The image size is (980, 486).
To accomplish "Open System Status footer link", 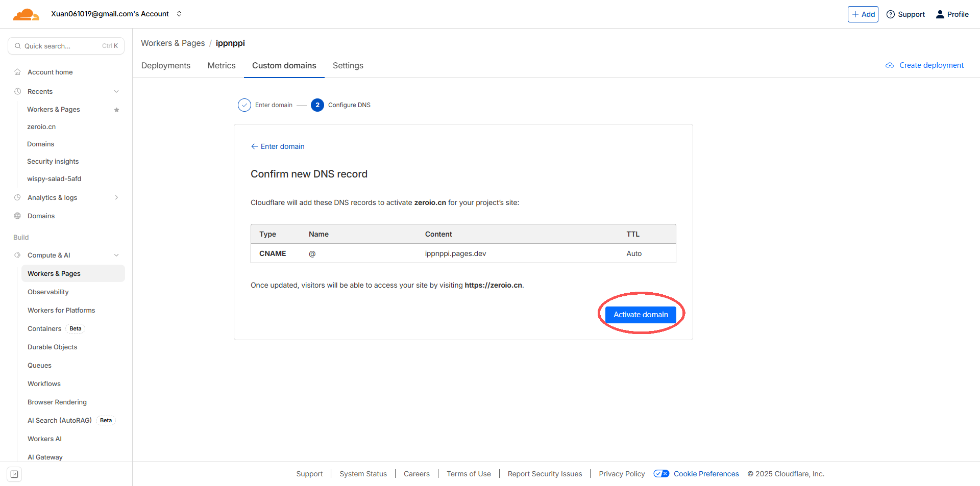I will click(363, 474).
